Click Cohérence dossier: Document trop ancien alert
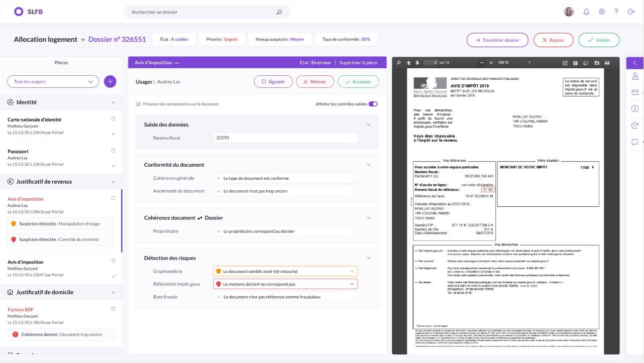The image size is (644, 363). pyautogui.click(x=61, y=334)
